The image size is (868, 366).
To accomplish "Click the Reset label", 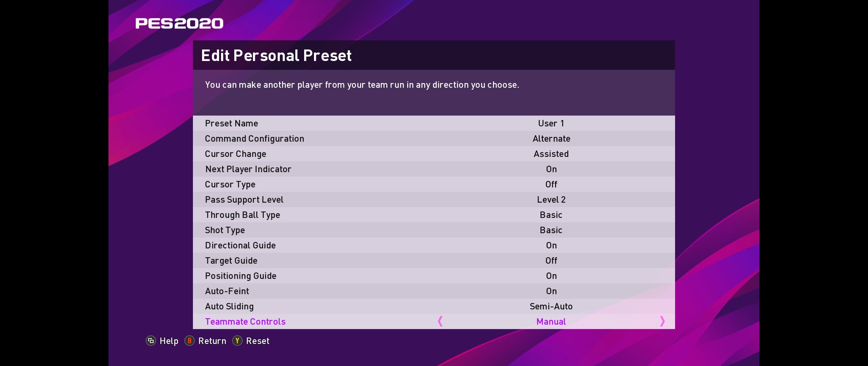I will click(258, 341).
